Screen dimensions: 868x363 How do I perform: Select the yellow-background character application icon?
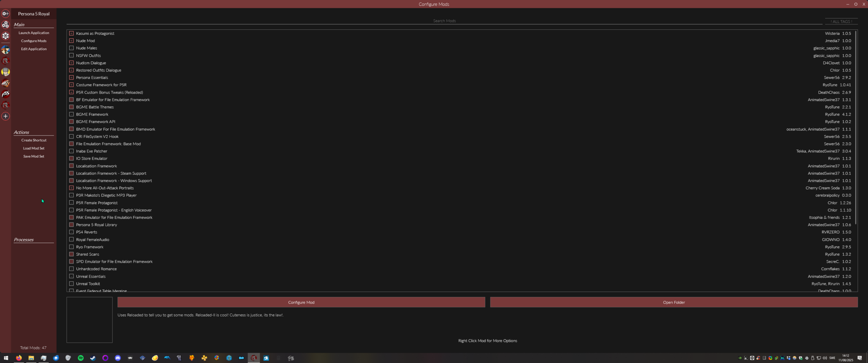(x=5, y=72)
